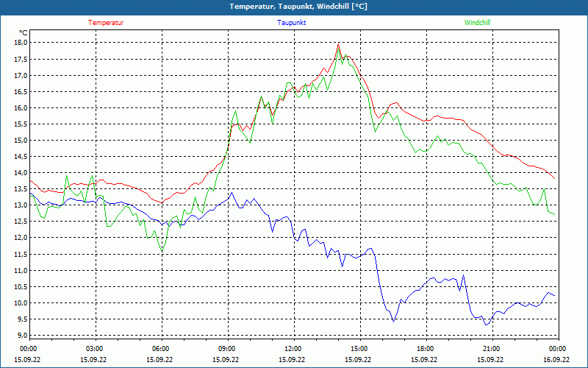588x368 pixels.
Task: Click the "11,0" y-axis value
Action: [21, 270]
